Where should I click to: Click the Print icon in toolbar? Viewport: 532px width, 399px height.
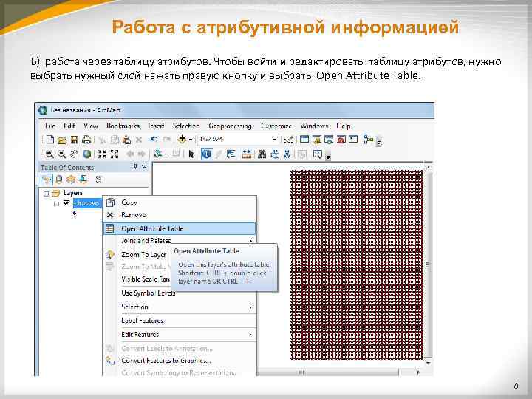[x=86, y=140]
